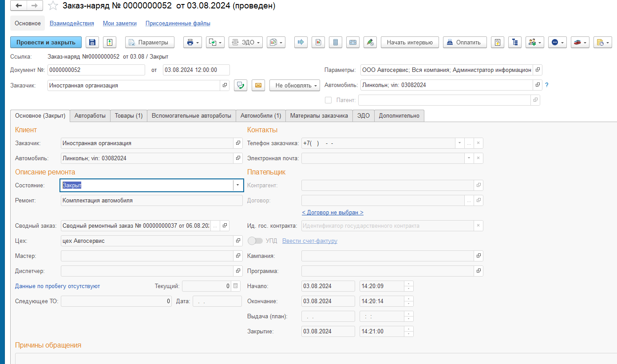Open Программа field link icon
Image resolution: width=617 pixels, height=364 pixels.
[x=479, y=271]
